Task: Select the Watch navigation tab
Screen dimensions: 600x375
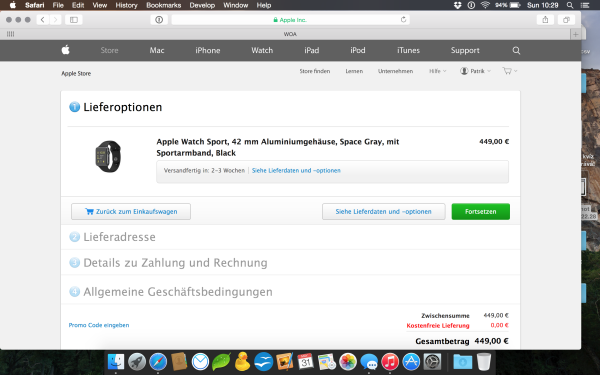Action: [262, 51]
